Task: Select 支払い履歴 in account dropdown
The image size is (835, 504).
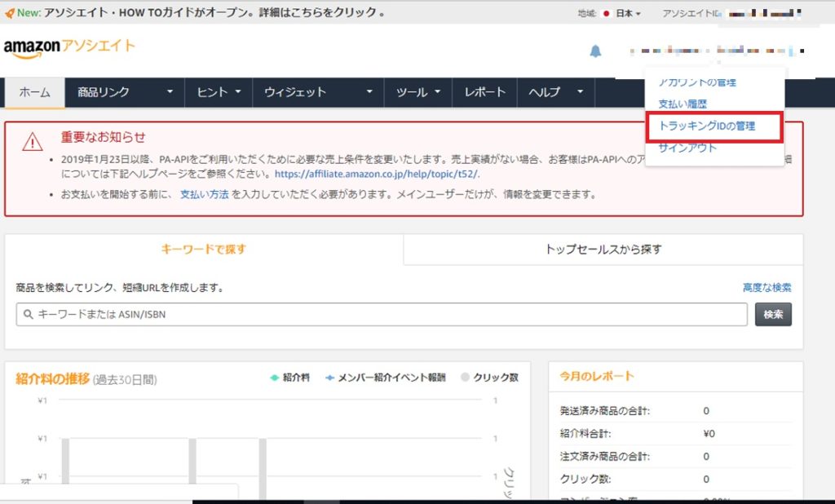Action: [683, 104]
